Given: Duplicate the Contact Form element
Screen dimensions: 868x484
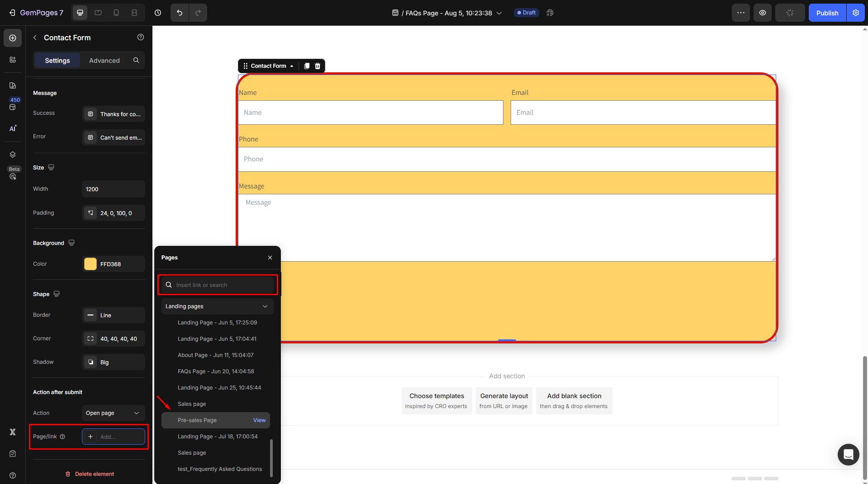Looking at the screenshot, I should [x=307, y=66].
